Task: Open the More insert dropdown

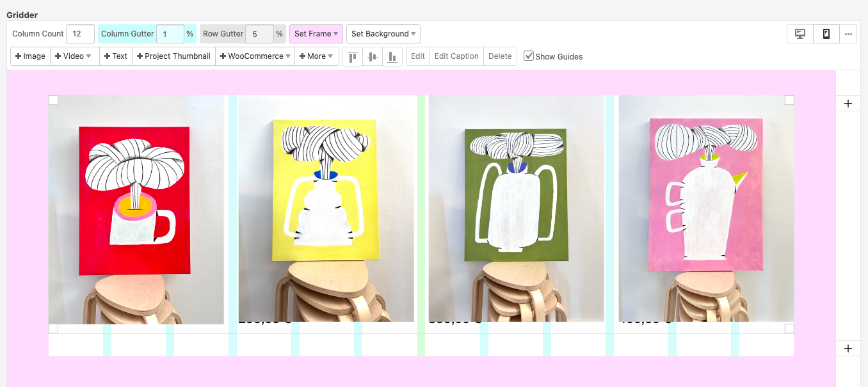Action: (316, 56)
